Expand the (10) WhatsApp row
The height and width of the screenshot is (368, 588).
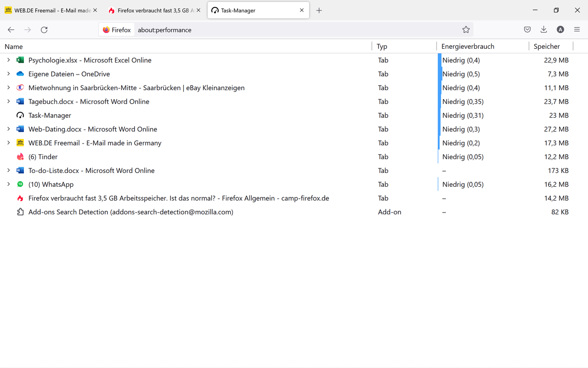coord(8,184)
